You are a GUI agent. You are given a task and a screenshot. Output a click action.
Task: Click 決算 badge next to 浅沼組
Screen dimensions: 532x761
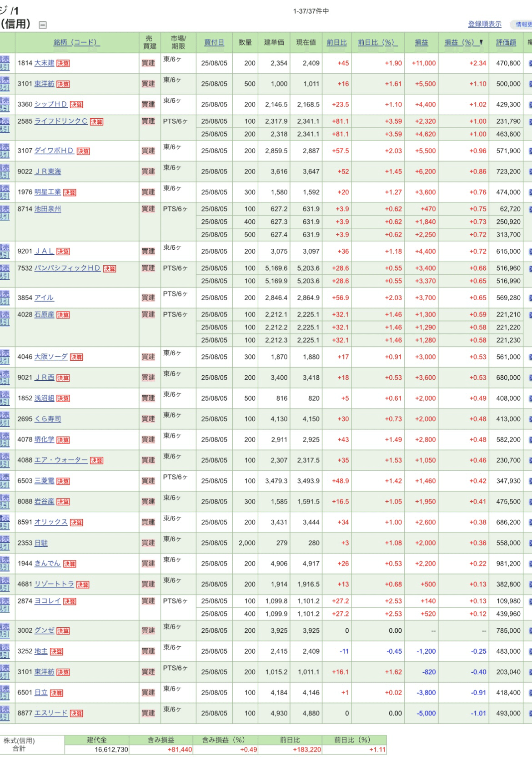tap(63, 398)
